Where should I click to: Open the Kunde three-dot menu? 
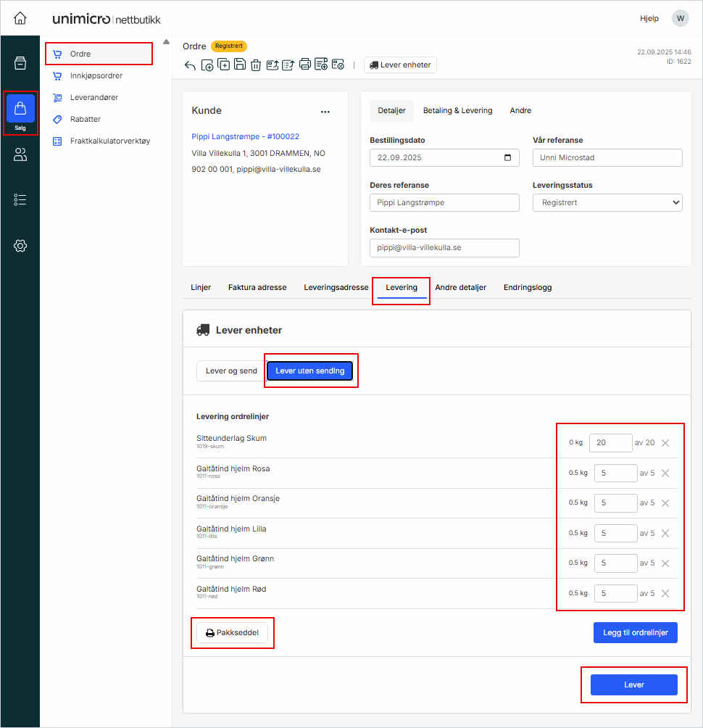point(325,112)
